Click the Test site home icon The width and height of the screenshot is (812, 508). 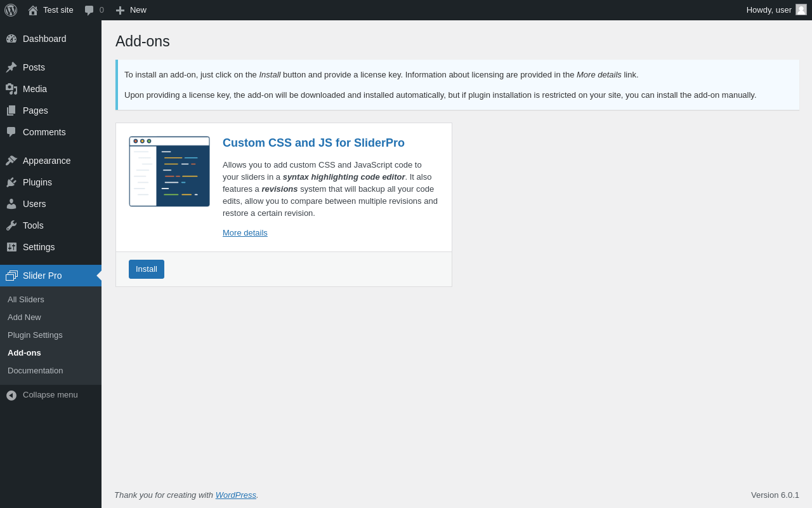[33, 10]
